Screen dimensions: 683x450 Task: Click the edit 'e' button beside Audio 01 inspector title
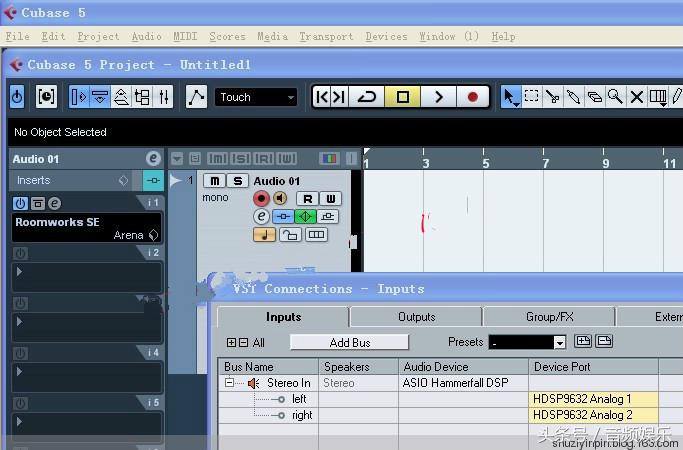153,159
